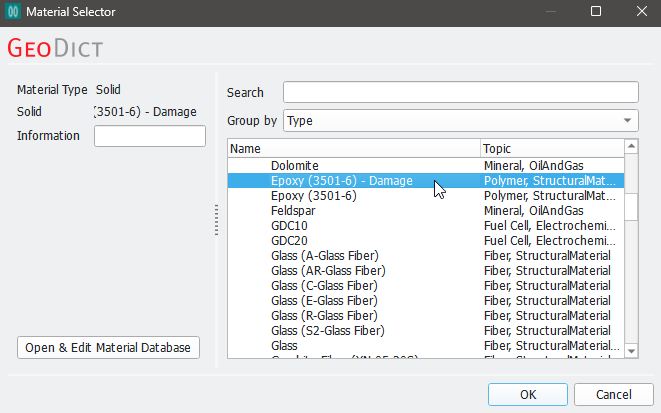Click the GeoDict app icon in title bar
661x413 pixels.
point(14,12)
